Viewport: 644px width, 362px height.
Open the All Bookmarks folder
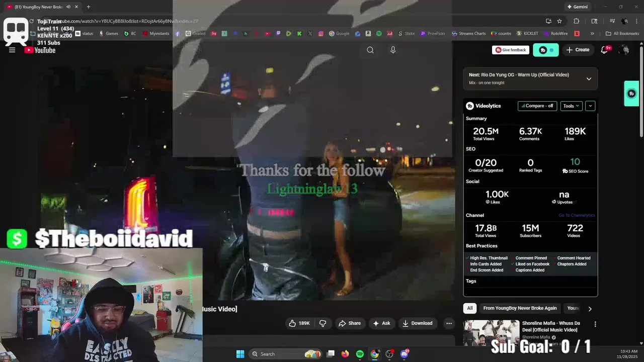point(622,34)
